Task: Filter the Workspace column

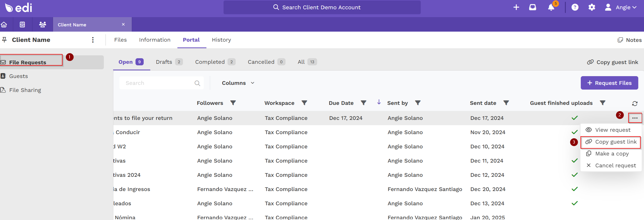Action: (x=304, y=103)
